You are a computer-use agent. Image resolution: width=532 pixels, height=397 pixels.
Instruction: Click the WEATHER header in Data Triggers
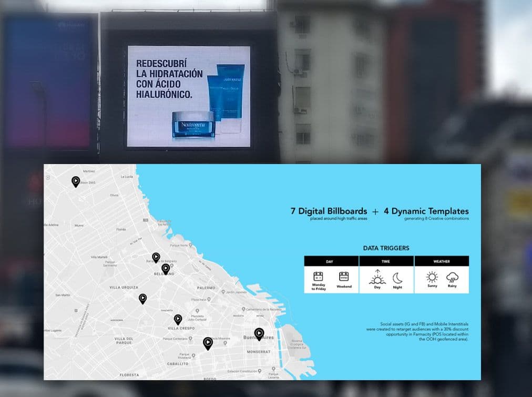442,261
